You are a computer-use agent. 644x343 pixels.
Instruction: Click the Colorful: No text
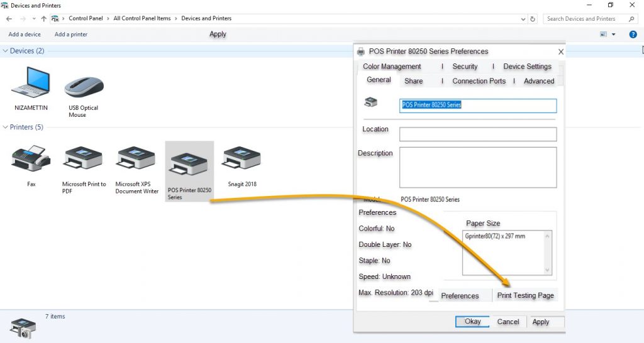[x=377, y=229]
